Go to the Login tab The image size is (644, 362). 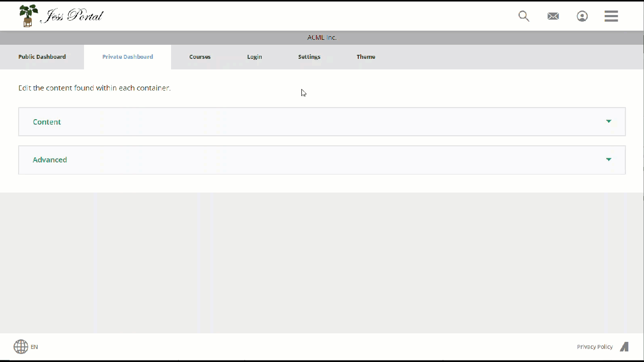pyautogui.click(x=255, y=57)
